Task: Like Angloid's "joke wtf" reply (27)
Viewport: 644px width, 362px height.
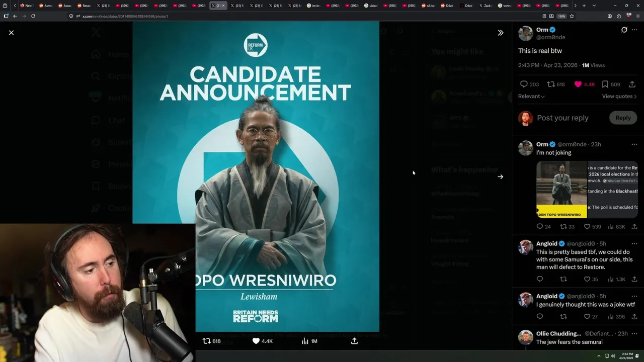Action: 591,316
